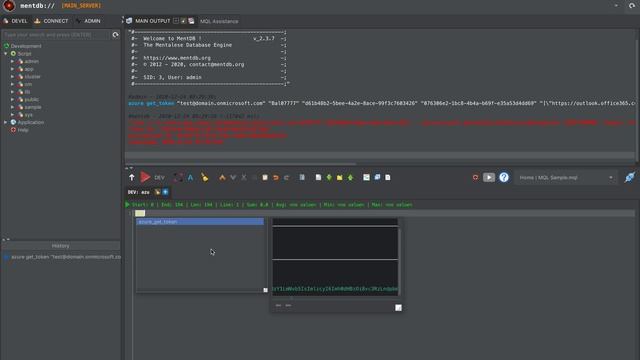The width and height of the screenshot is (640, 360).
Task: Expand the admin script node
Action: (x=12, y=61)
